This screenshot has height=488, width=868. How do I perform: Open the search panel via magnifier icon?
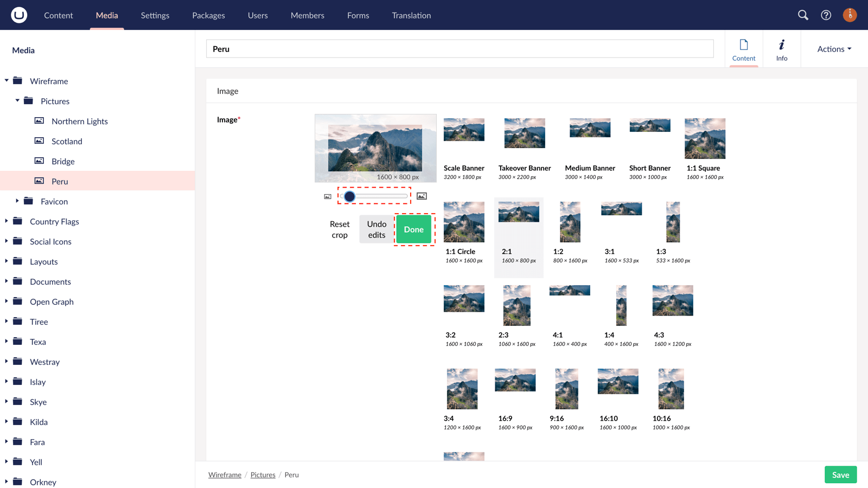[803, 15]
